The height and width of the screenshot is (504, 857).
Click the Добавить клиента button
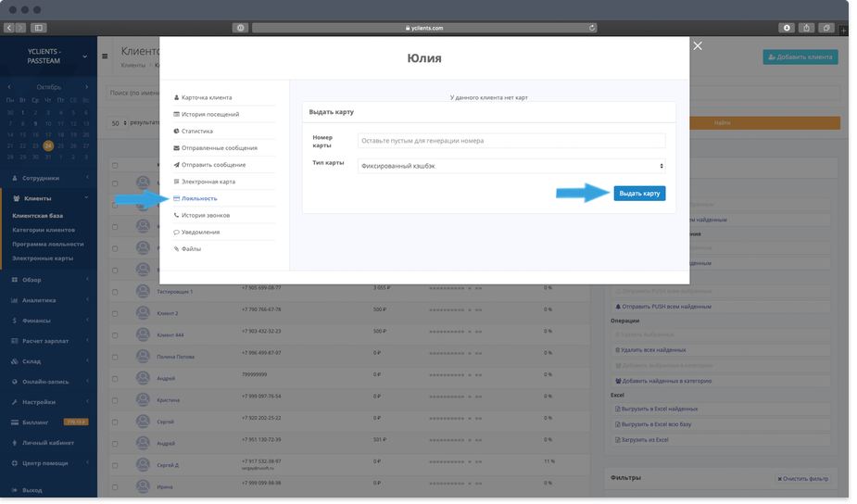[800, 57]
